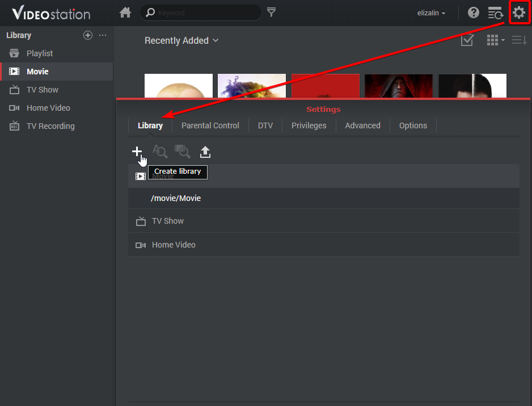The image size is (532, 406).
Task: Open first movie thumbnail with bald head
Action: [x=179, y=86]
